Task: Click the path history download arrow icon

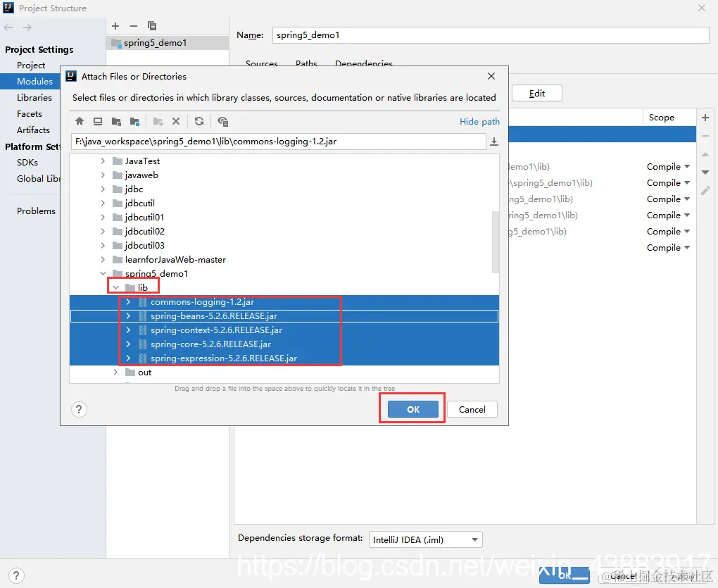Action: pos(494,142)
